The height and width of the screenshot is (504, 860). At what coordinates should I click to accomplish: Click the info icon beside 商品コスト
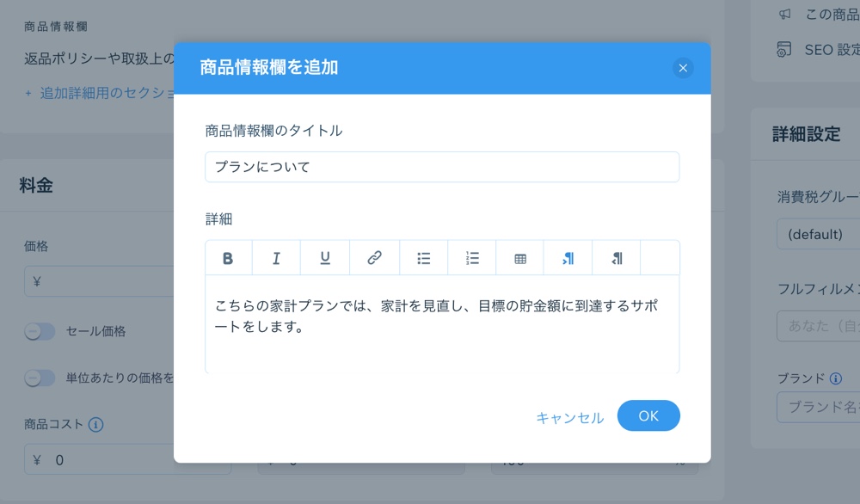(x=96, y=424)
